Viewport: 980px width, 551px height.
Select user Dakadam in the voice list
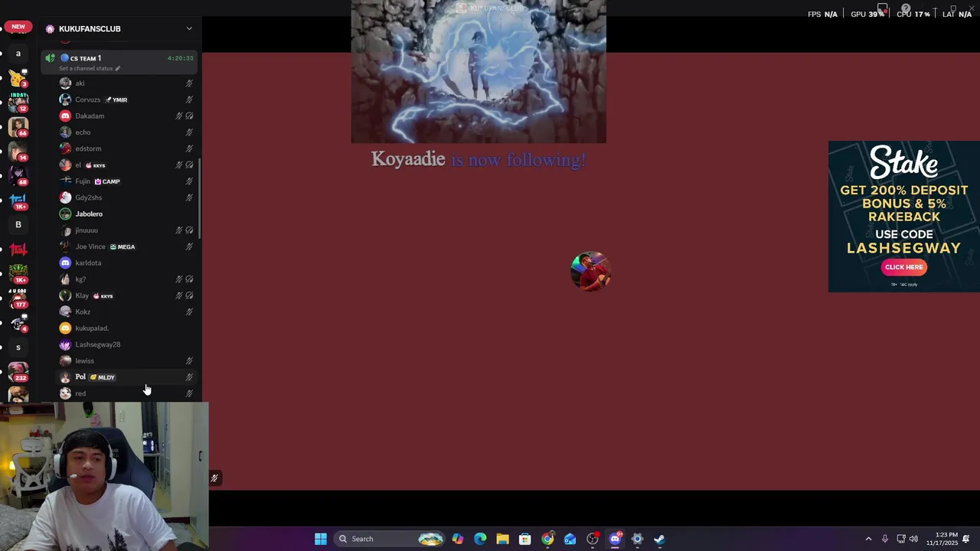pos(126,116)
